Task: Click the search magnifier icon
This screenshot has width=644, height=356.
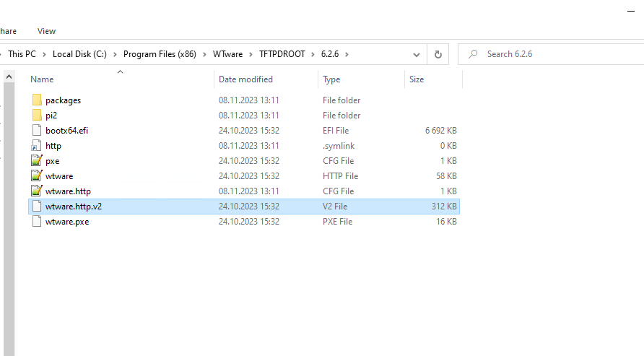Action: tap(473, 54)
